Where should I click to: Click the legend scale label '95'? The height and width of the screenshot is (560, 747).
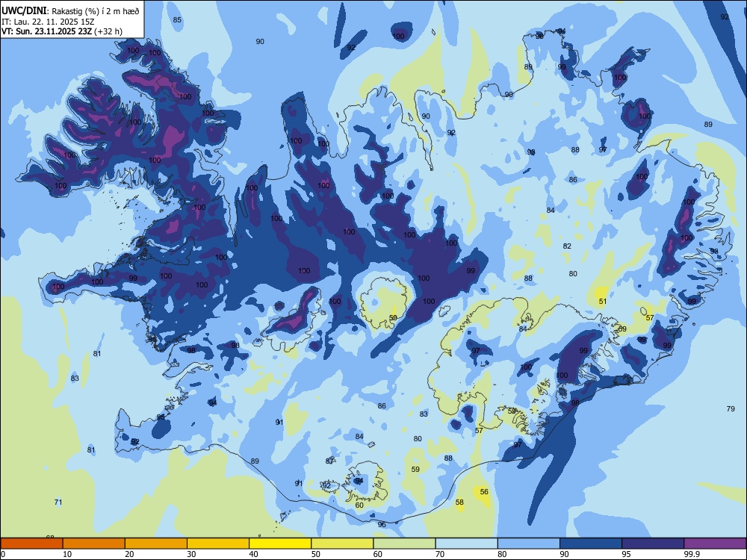(x=627, y=554)
